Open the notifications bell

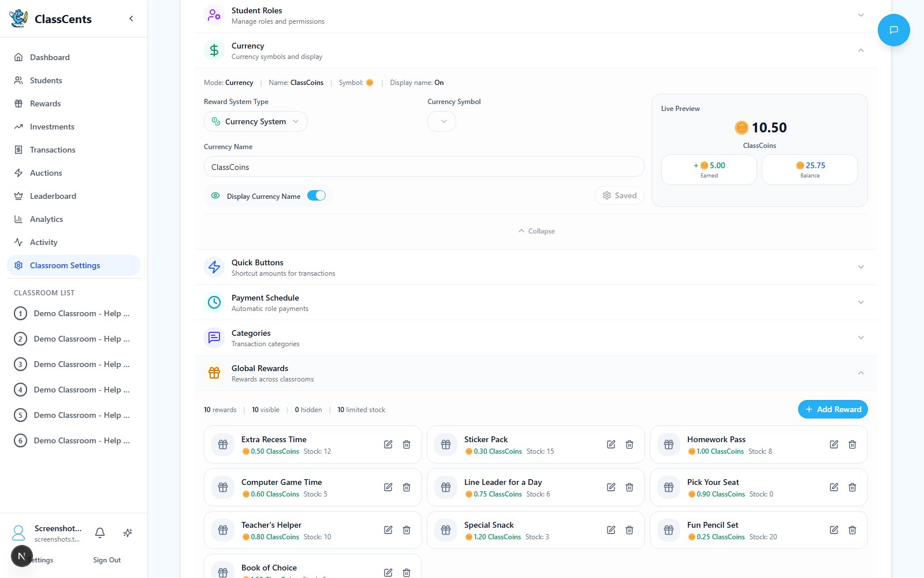(x=100, y=533)
